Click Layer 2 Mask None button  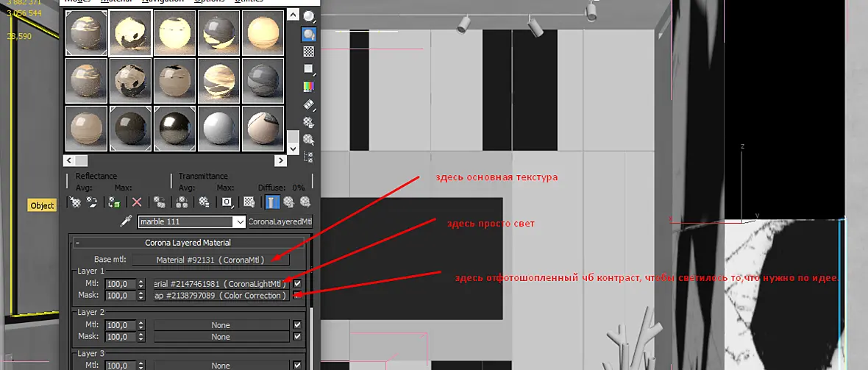[x=221, y=337]
